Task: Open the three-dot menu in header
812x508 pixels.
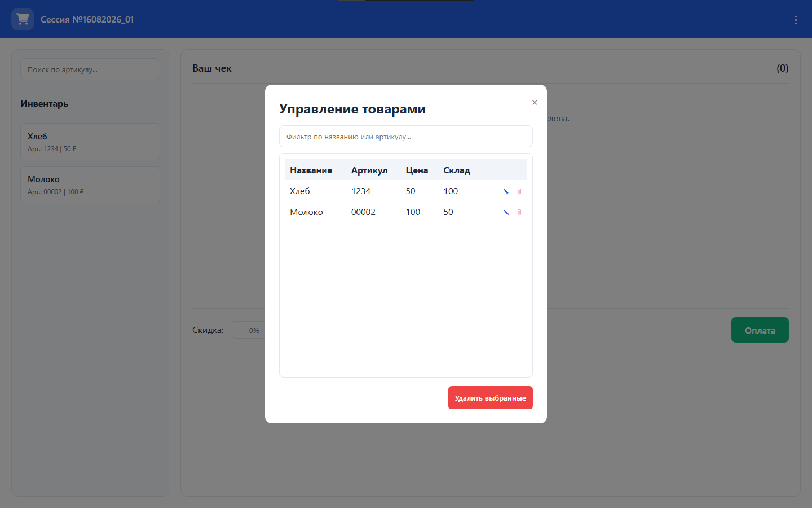Action: (796, 20)
